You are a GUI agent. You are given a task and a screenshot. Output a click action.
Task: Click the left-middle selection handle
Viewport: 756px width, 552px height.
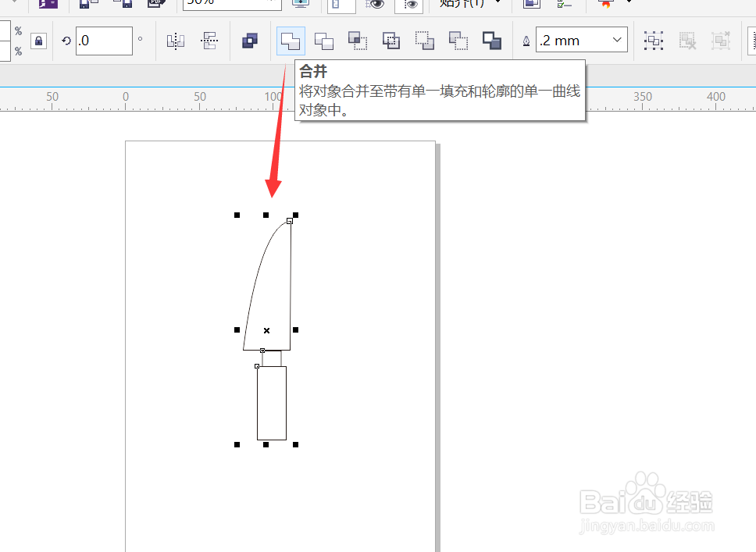coord(237,329)
